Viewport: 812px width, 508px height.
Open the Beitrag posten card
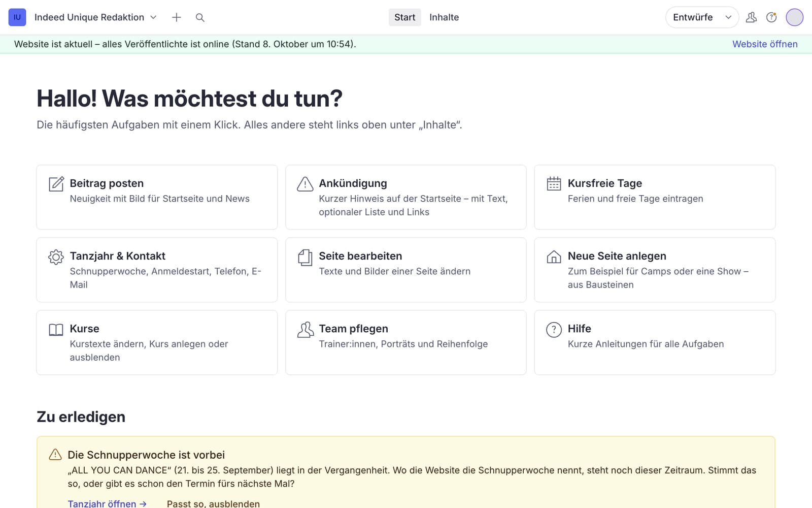click(157, 197)
